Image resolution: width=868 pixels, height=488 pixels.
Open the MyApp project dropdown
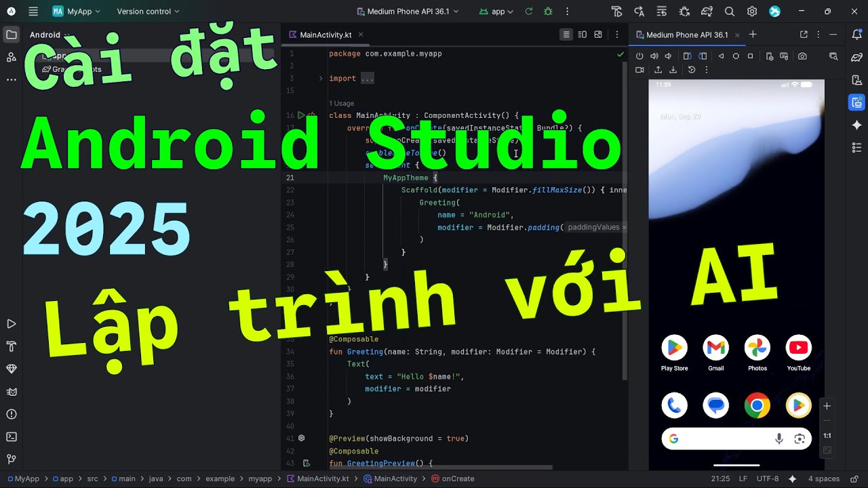pos(77,12)
